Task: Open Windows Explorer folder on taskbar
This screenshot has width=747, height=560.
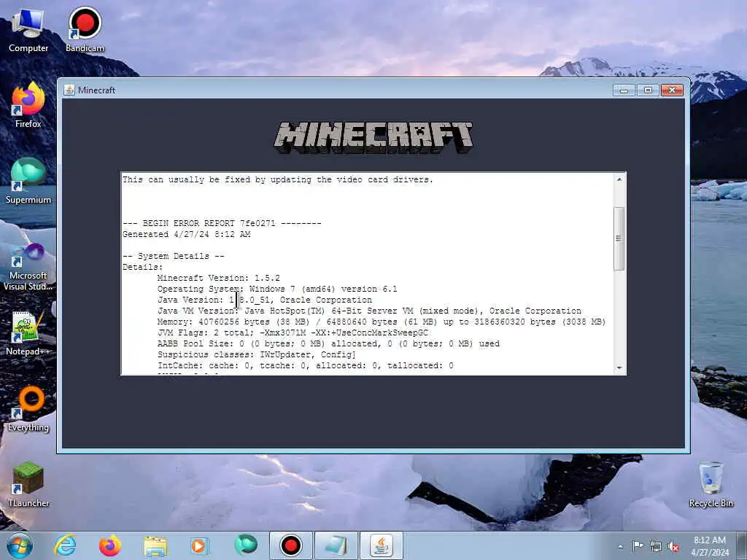Action: [155, 545]
